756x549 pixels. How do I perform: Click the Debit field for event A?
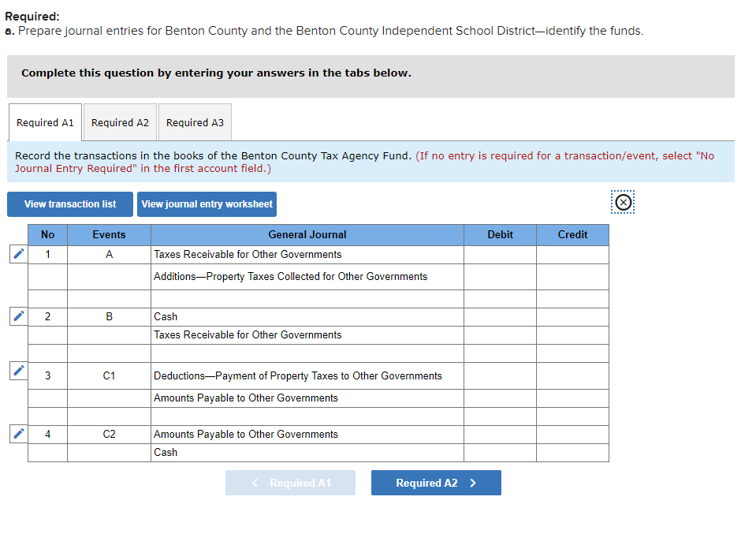click(500, 256)
